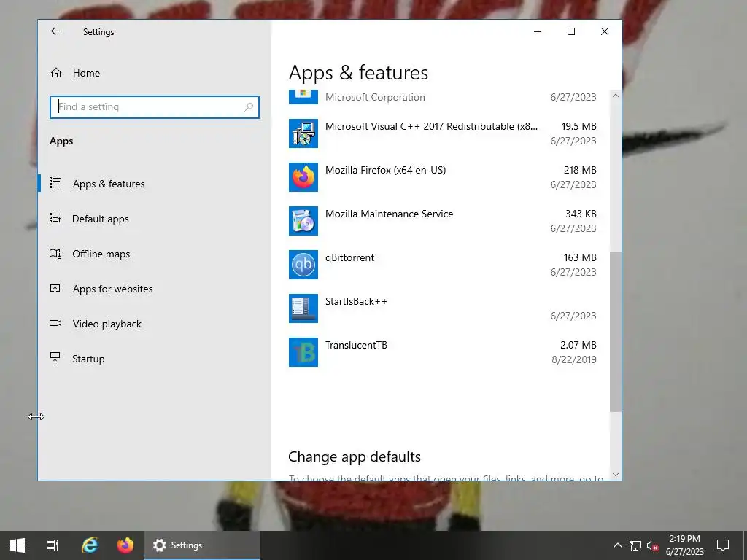Click Microsoft Corporation publisher text
Screen dimensions: 747x560
click(375, 97)
